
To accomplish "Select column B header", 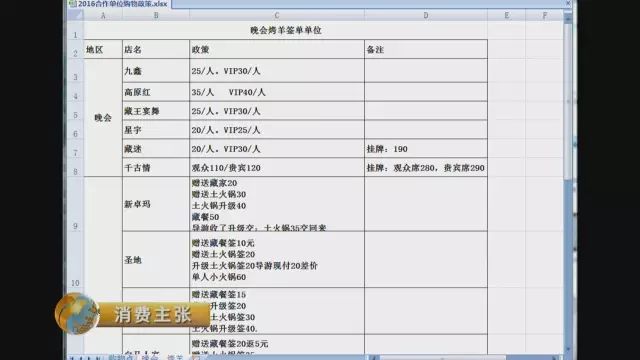I will [156, 16].
